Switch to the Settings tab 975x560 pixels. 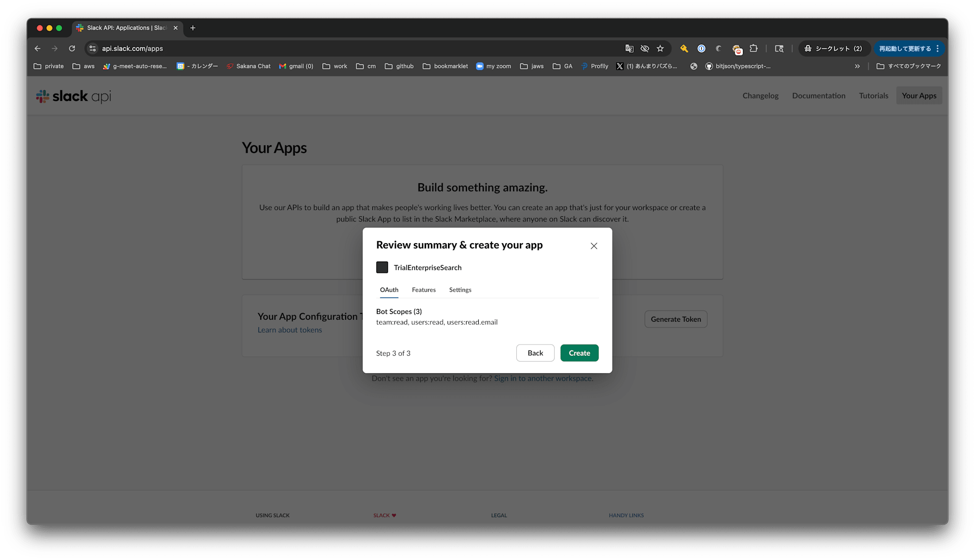pyautogui.click(x=460, y=290)
